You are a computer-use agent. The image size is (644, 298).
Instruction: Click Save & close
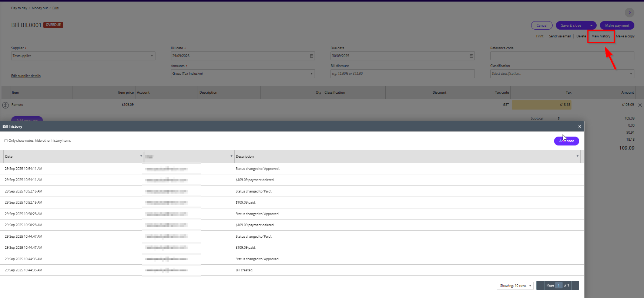[x=571, y=26]
